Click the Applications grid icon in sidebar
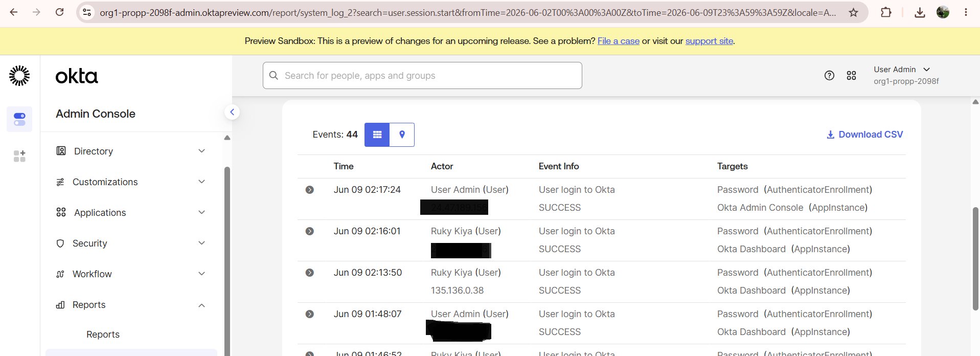Viewport: 980px width, 356px height. (61, 212)
